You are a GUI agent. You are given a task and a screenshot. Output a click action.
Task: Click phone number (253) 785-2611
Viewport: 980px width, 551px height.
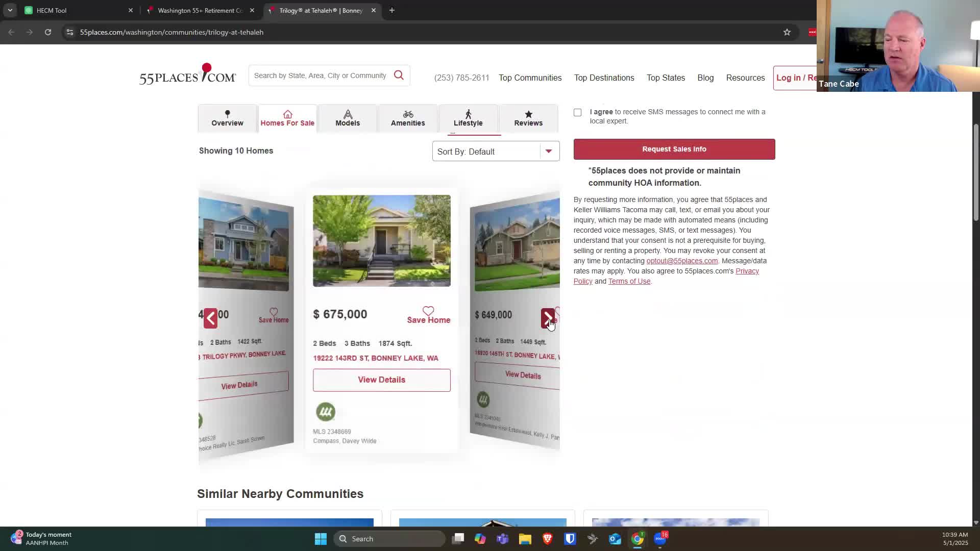coord(461,78)
